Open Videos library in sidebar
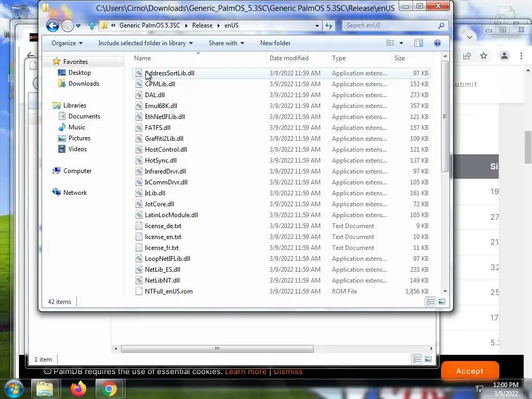 pos(77,149)
